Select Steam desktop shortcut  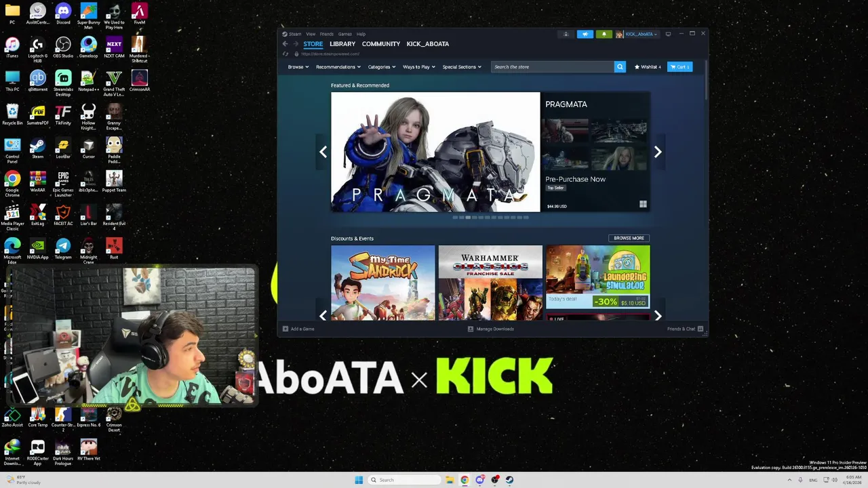click(37, 148)
